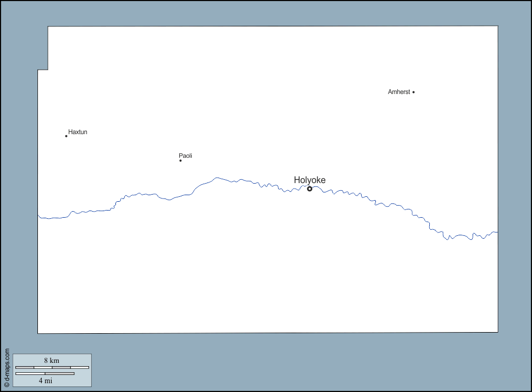Click the Haxtun text label

(77, 132)
